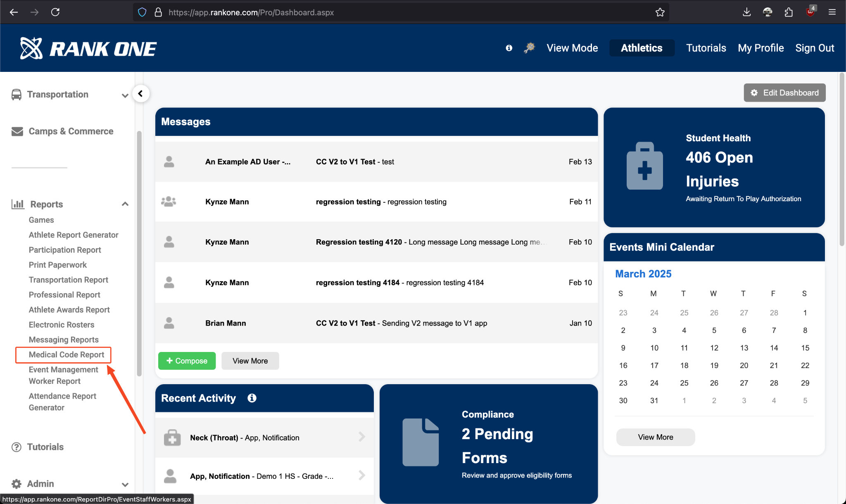The height and width of the screenshot is (504, 846).
Task: Click the Tutorials question mark icon
Action: point(17,447)
